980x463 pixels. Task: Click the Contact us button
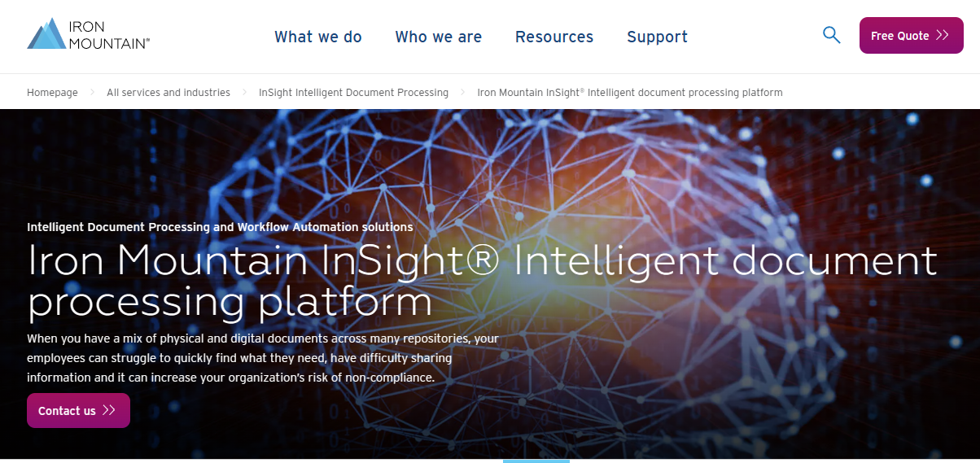click(x=78, y=410)
